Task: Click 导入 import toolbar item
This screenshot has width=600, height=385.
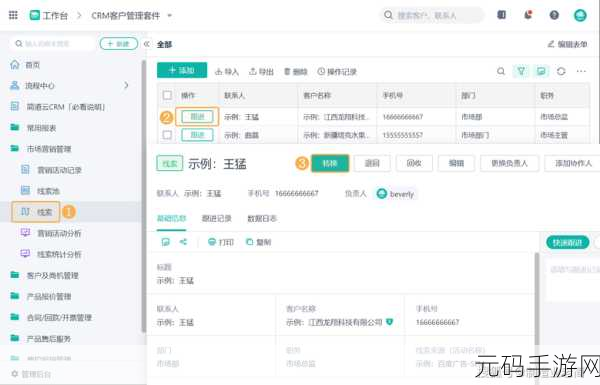Action: pos(227,72)
